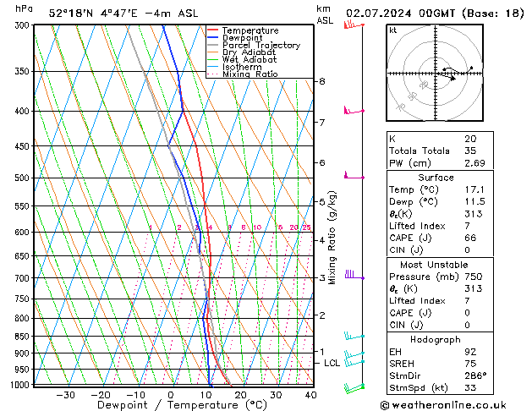The image size is (532, 411).
Task: Click the surface Temp (°C) value 17.1
Action: click(x=474, y=189)
